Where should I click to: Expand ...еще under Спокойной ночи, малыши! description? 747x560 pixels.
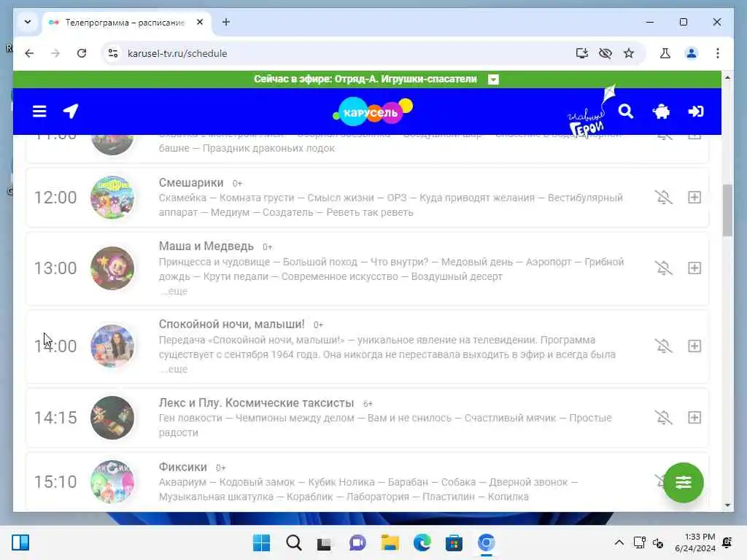coord(174,369)
